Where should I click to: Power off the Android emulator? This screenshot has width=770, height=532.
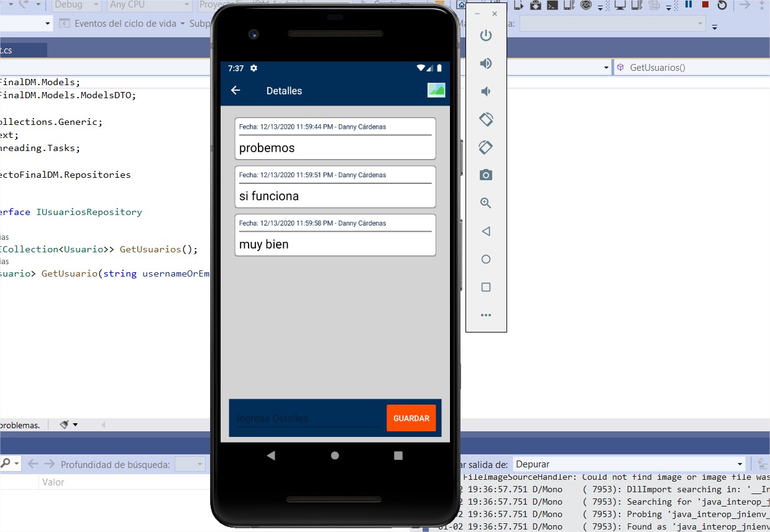coord(485,35)
